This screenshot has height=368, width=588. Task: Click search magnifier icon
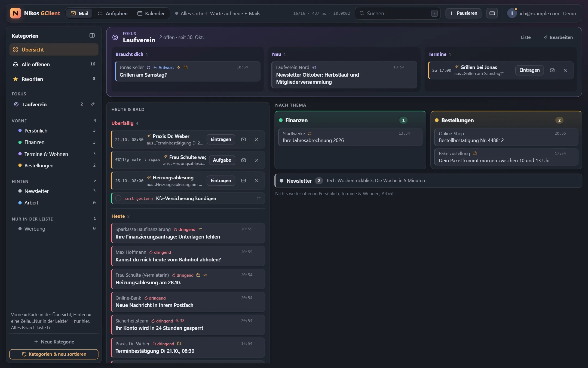click(362, 13)
